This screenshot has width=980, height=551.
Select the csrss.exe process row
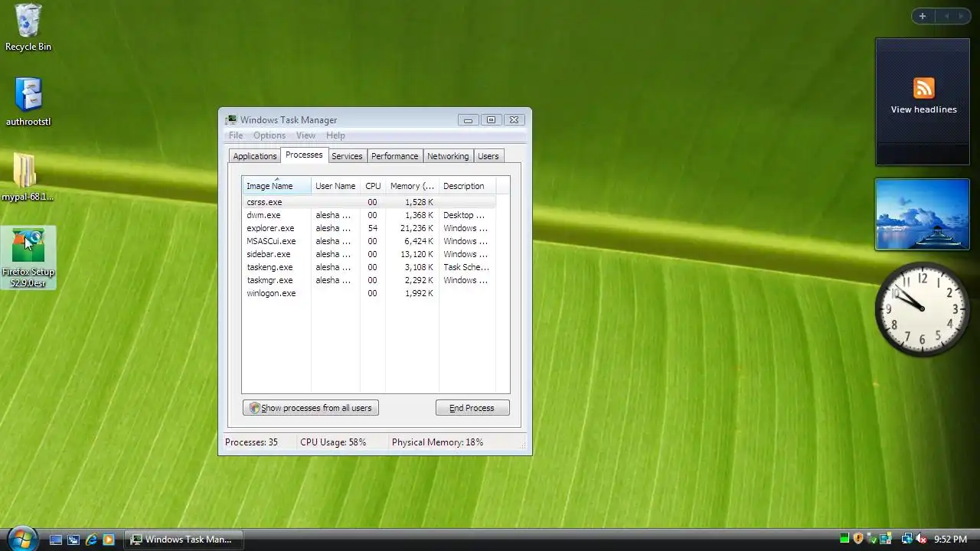pos(369,202)
